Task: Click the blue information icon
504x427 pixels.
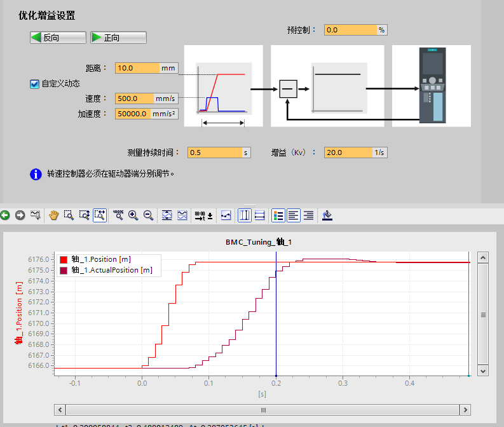Action: 36,175
